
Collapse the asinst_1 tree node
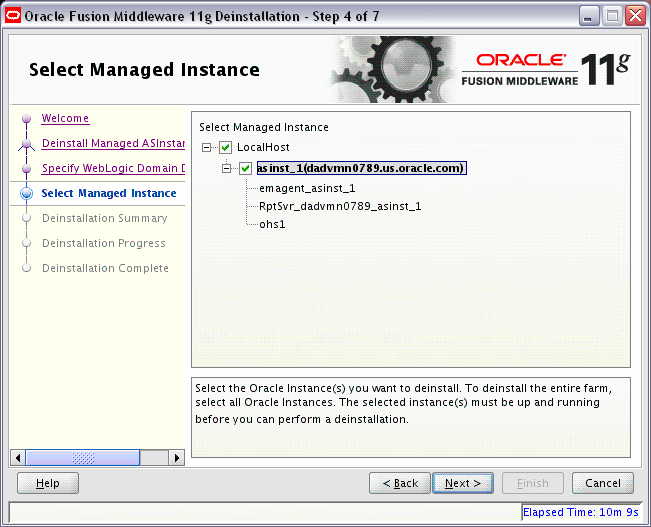click(226, 168)
